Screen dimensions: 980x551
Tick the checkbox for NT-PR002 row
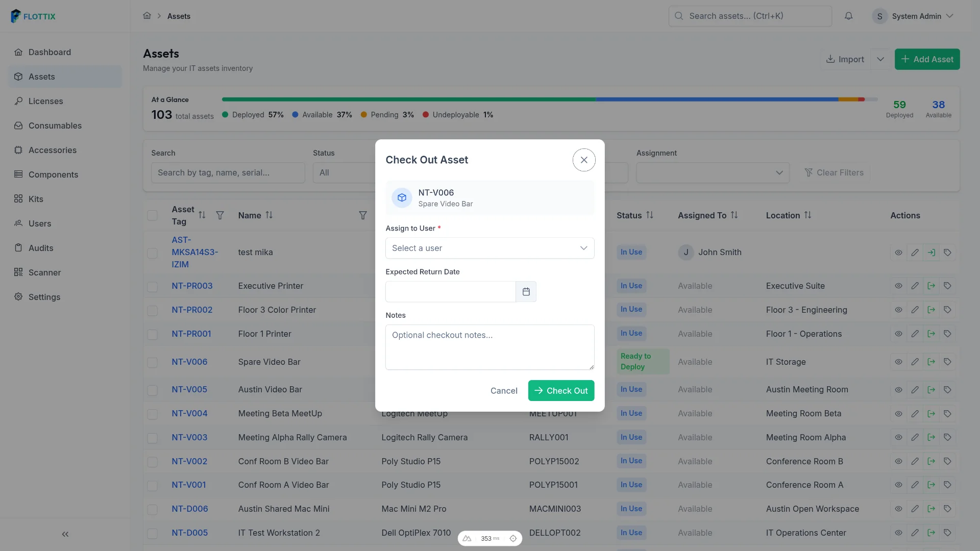click(152, 311)
